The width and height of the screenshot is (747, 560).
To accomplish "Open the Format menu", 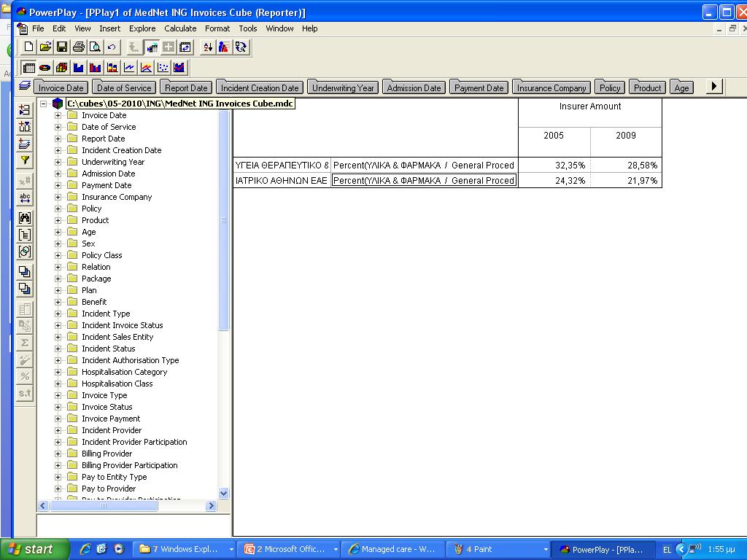I will point(217,28).
